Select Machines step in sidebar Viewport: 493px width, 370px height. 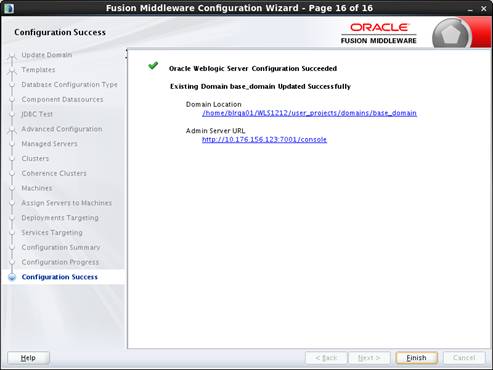click(37, 188)
